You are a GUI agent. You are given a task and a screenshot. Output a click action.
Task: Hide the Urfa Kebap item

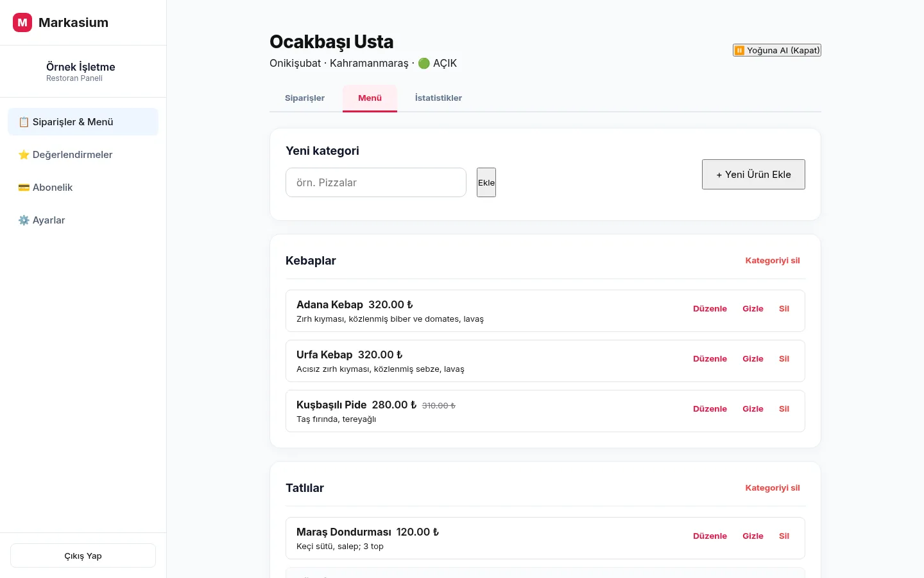click(753, 359)
